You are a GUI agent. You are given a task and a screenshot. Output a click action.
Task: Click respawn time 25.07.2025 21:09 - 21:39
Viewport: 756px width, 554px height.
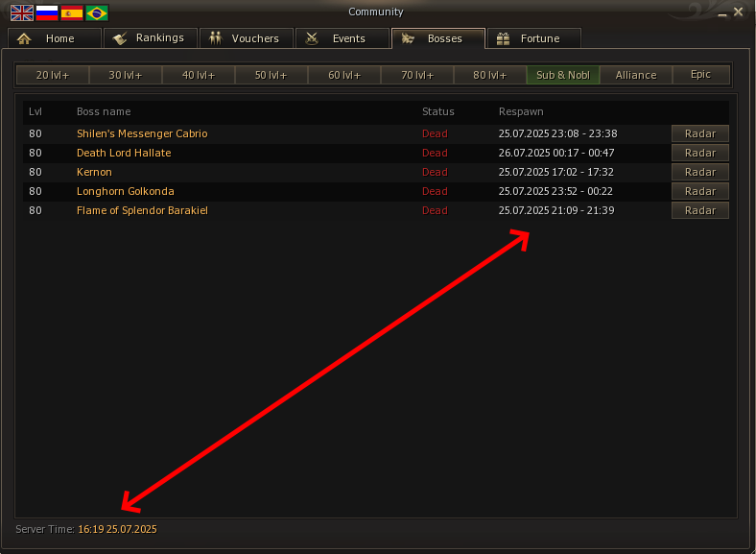[556, 211]
